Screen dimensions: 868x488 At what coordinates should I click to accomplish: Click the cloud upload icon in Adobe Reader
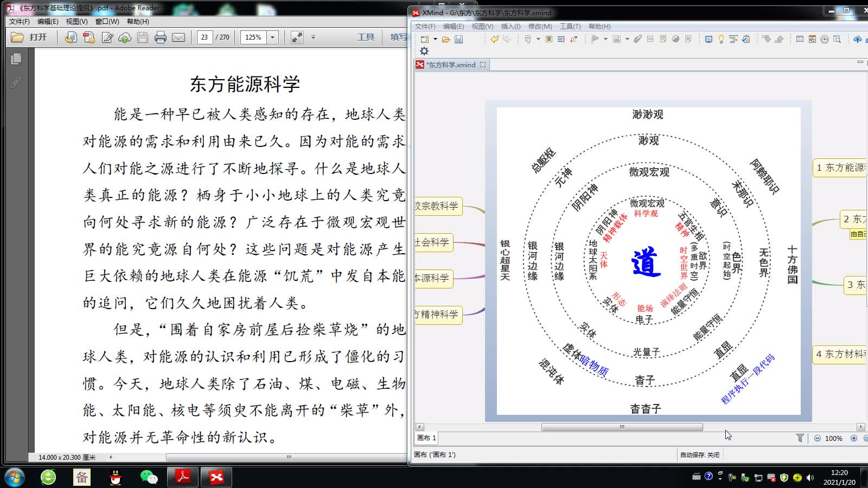tap(125, 37)
